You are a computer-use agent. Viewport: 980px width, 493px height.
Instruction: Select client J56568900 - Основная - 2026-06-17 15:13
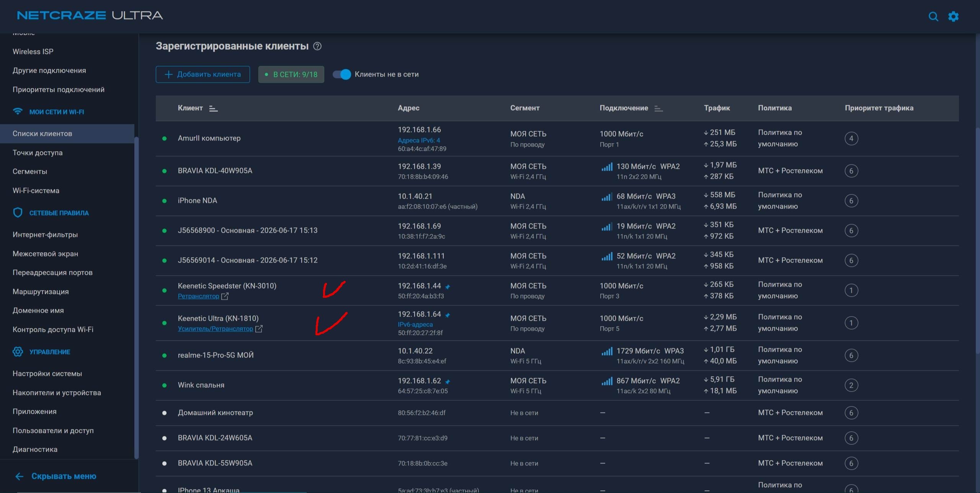pyautogui.click(x=247, y=231)
